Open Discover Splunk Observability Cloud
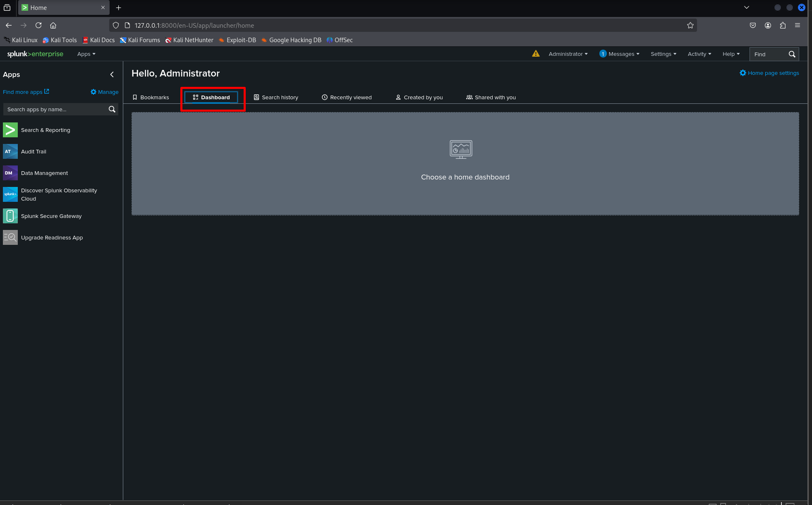812x505 pixels. 59,194
